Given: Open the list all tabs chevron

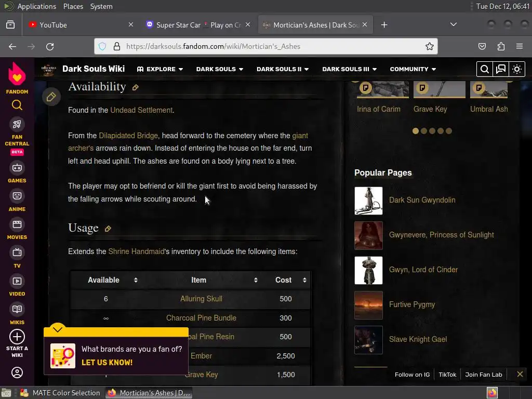Looking at the screenshot, I should [x=453, y=24].
